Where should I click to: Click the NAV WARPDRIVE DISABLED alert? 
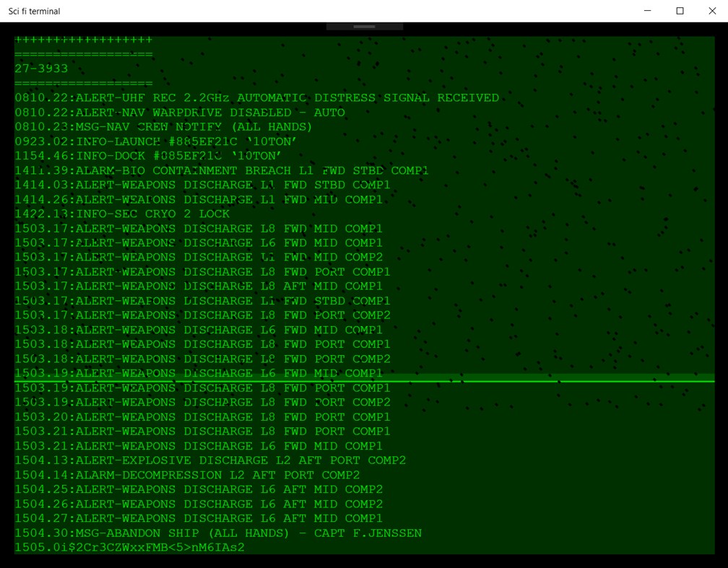coord(179,112)
